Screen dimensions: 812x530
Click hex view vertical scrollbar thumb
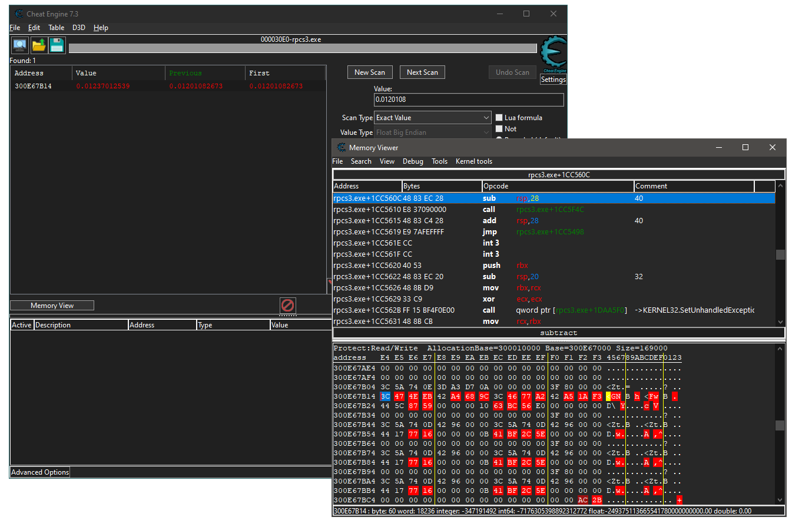click(x=780, y=425)
